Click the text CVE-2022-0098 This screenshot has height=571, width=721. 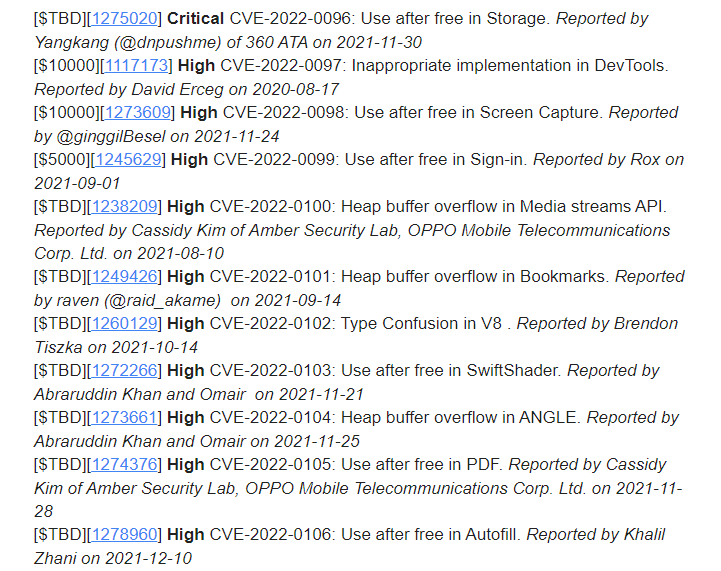(x=283, y=112)
